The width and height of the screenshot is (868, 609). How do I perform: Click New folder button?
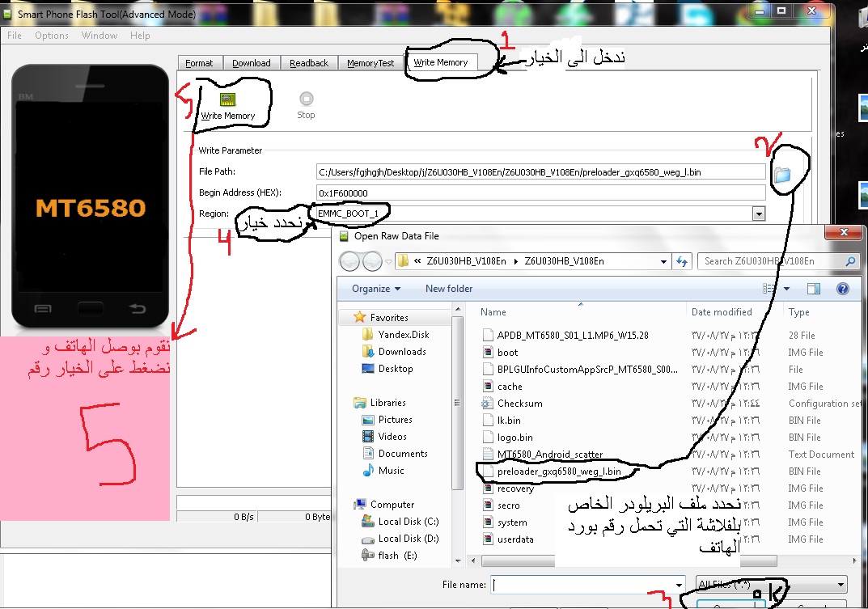pyautogui.click(x=449, y=289)
